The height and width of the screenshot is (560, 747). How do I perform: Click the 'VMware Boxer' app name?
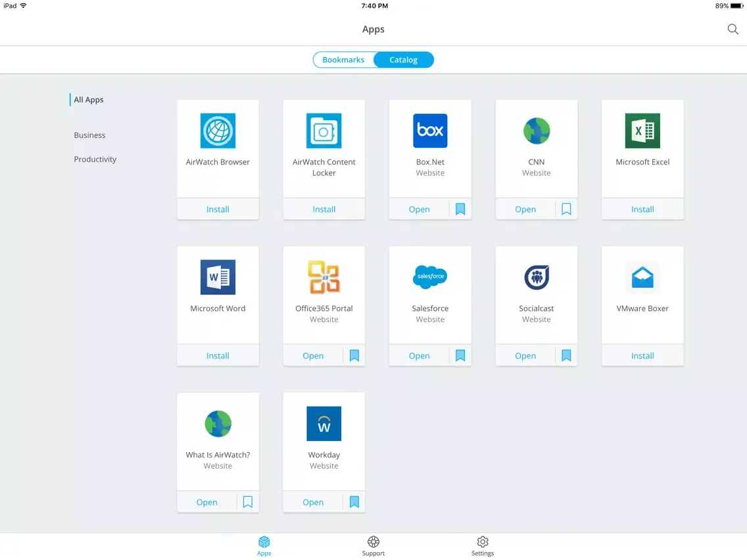642,308
